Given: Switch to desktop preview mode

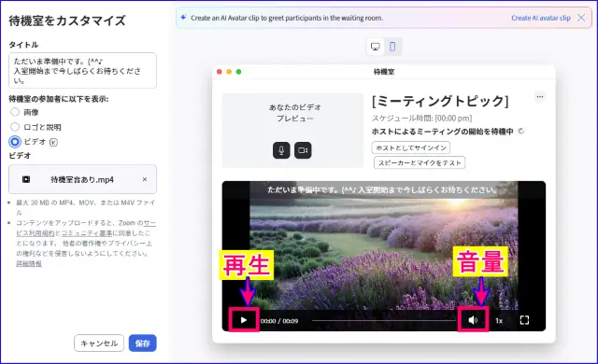Looking at the screenshot, I should pyautogui.click(x=376, y=47).
